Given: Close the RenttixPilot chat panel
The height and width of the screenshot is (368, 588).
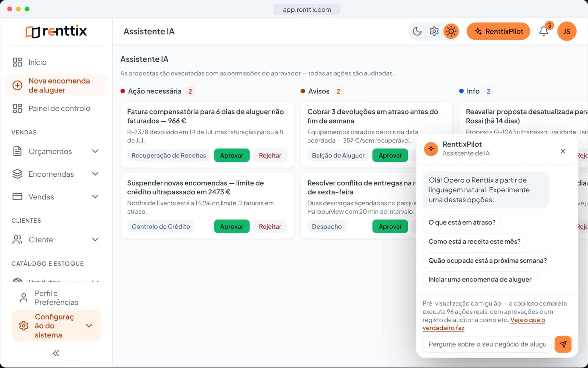Looking at the screenshot, I should pyautogui.click(x=563, y=151).
